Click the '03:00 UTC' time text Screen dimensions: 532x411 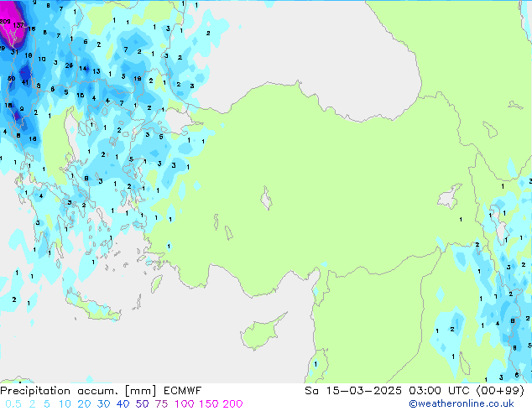tap(439, 391)
